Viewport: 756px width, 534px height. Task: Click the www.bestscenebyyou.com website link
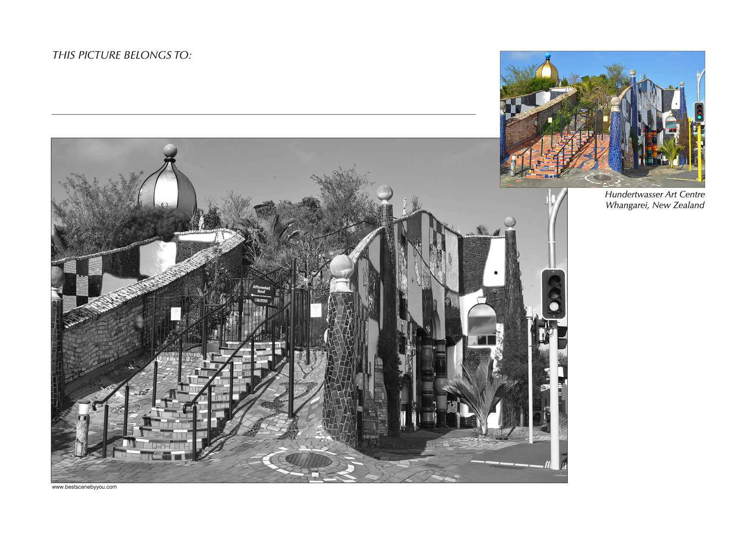(84, 487)
